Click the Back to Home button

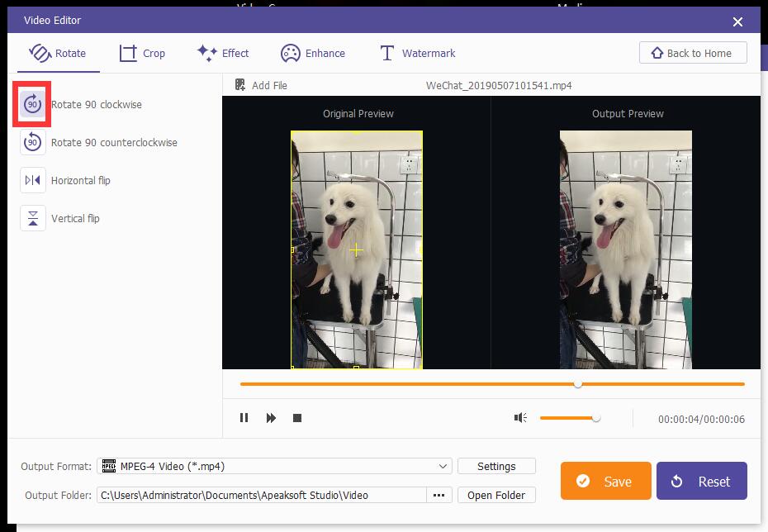pos(693,53)
